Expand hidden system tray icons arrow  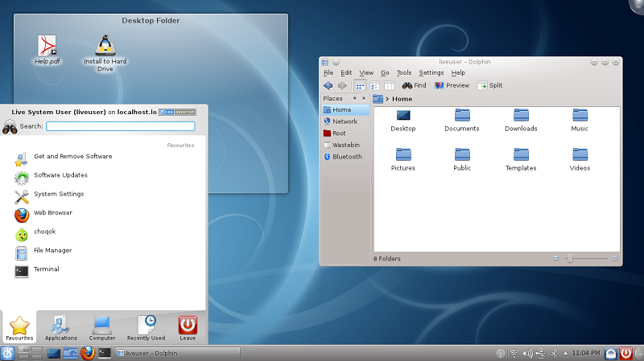[566, 353]
